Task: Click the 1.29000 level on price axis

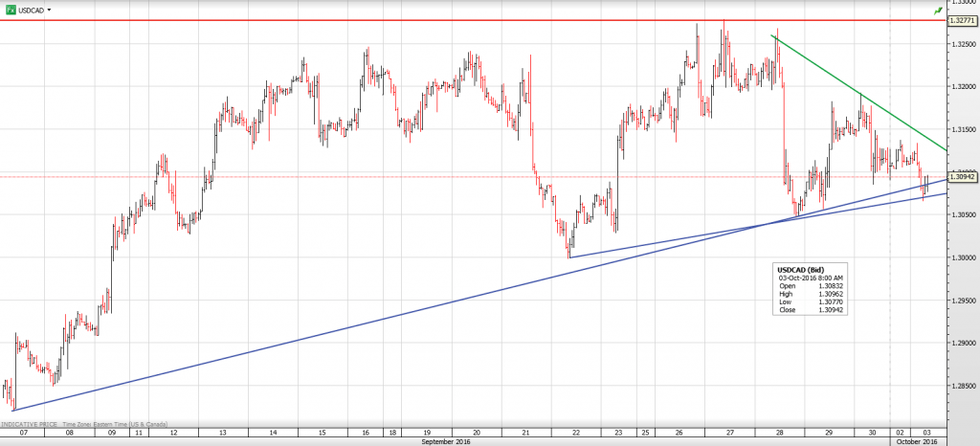Action: (x=962, y=343)
